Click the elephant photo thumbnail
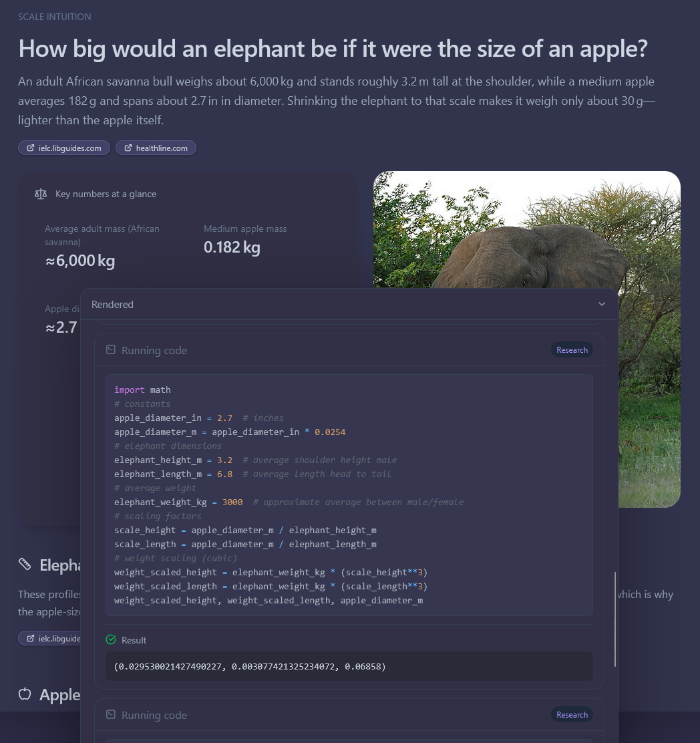 tap(526, 229)
